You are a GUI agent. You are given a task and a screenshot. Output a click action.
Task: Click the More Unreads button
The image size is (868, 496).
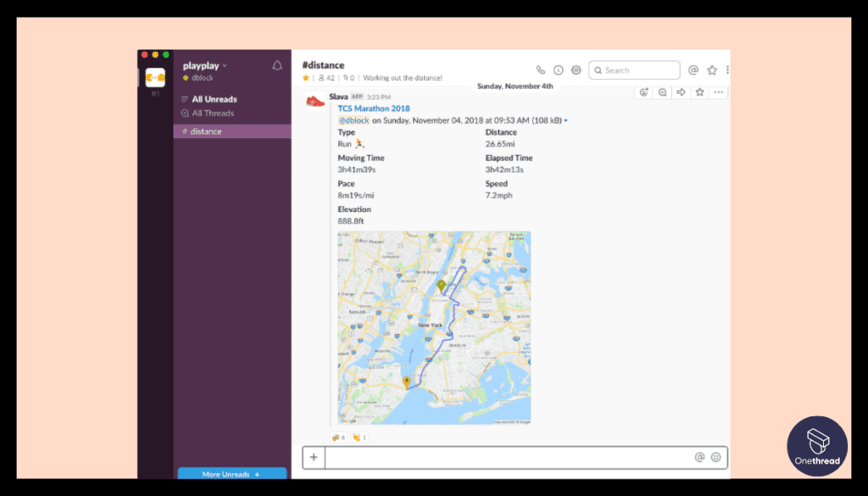point(232,474)
